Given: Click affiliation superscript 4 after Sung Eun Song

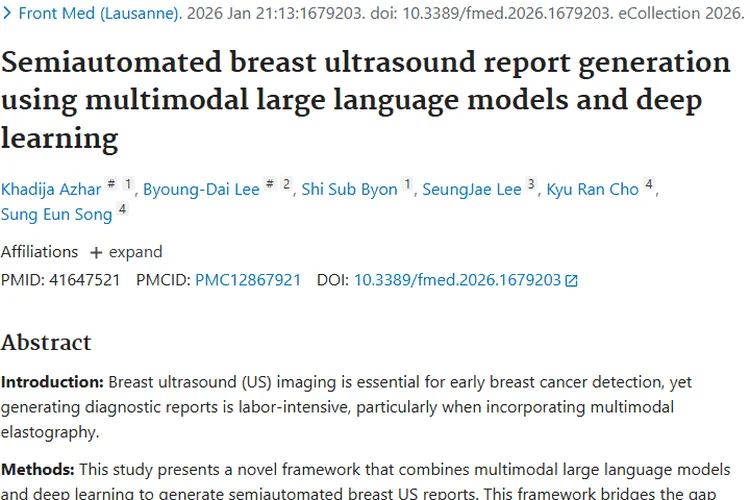Looking at the screenshot, I should pos(122,209).
